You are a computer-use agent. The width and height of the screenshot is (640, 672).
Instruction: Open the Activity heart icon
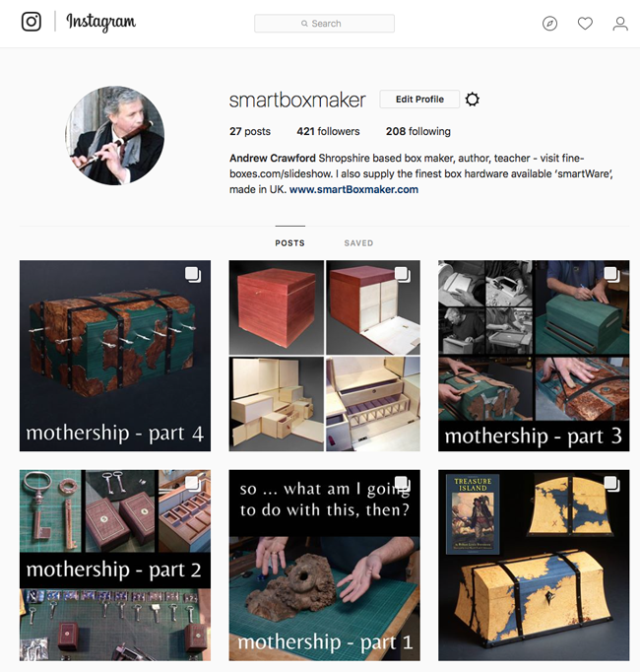(585, 23)
